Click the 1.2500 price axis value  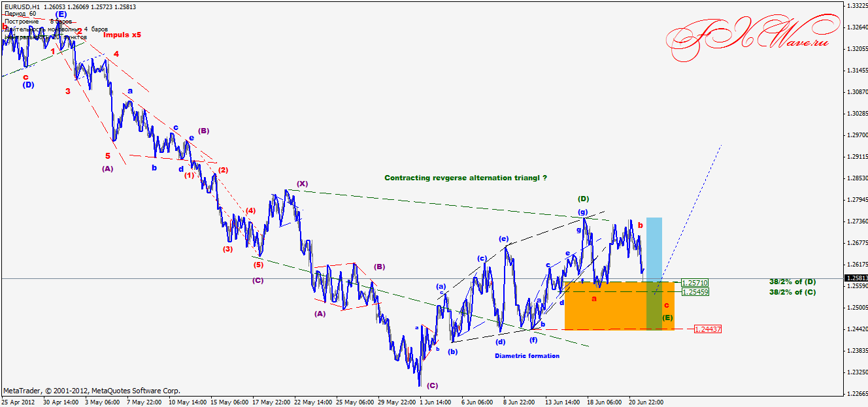coord(856,308)
